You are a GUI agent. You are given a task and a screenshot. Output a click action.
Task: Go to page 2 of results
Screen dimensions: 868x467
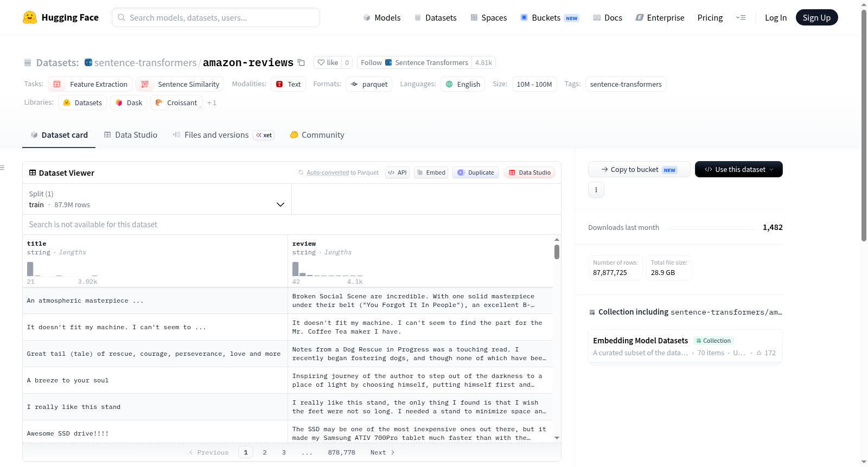(x=265, y=452)
